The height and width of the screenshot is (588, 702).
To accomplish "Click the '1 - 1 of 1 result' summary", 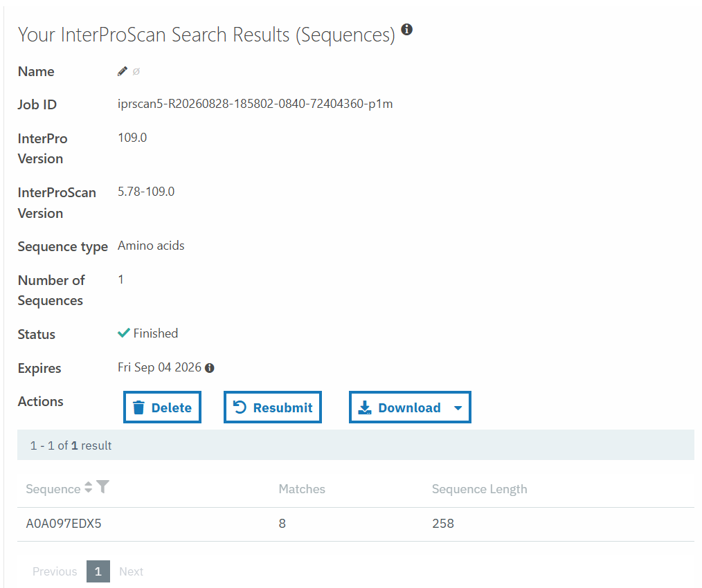I will click(71, 445).
